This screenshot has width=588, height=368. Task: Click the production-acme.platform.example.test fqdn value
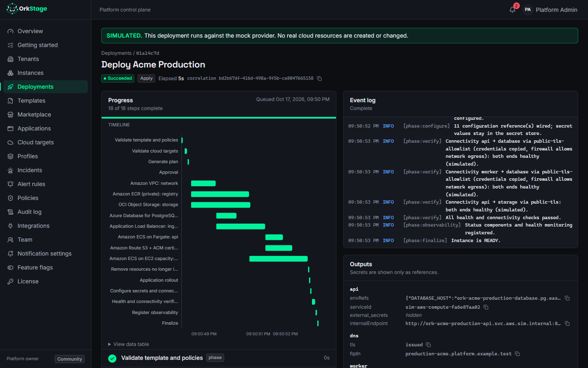[x=459, y=354]
